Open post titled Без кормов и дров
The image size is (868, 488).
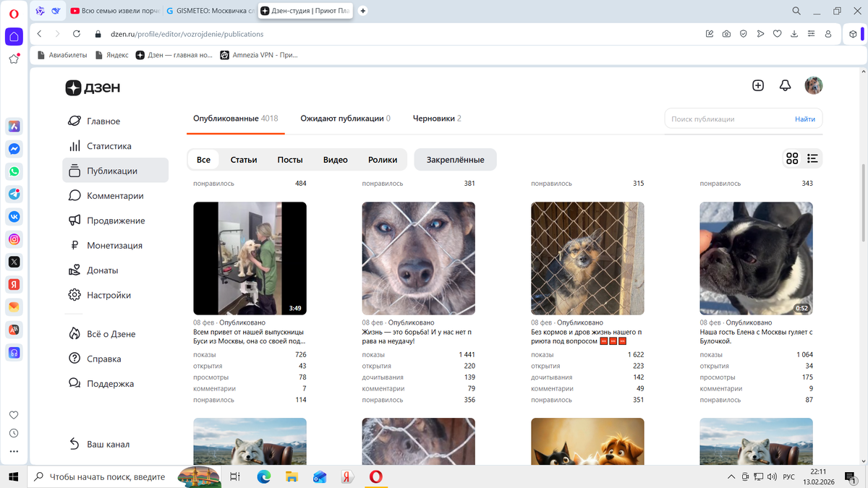(587, 337)
